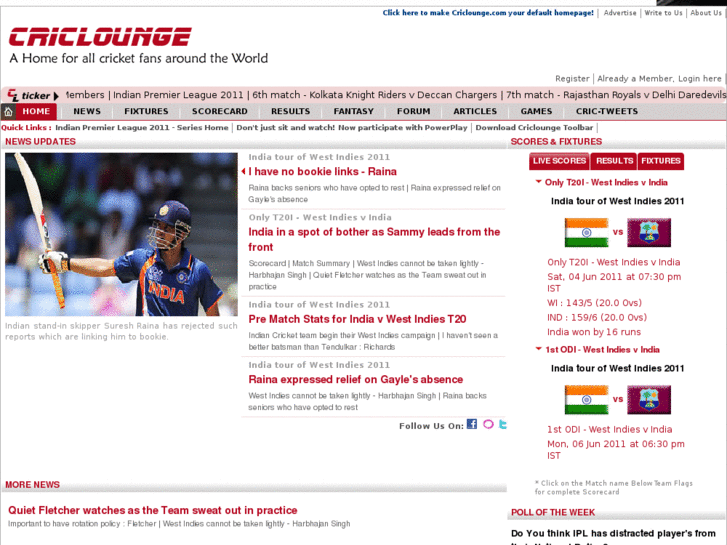
Task: Click the Suresh Raina batting photo
Action: (121, 234)
